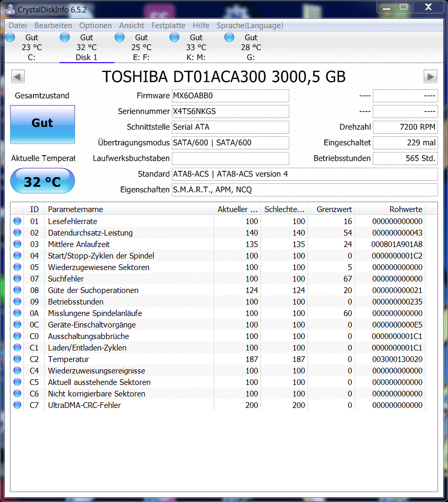
Task: Click the blue status orb for Disk 1
Action: (x=65, y=37)
